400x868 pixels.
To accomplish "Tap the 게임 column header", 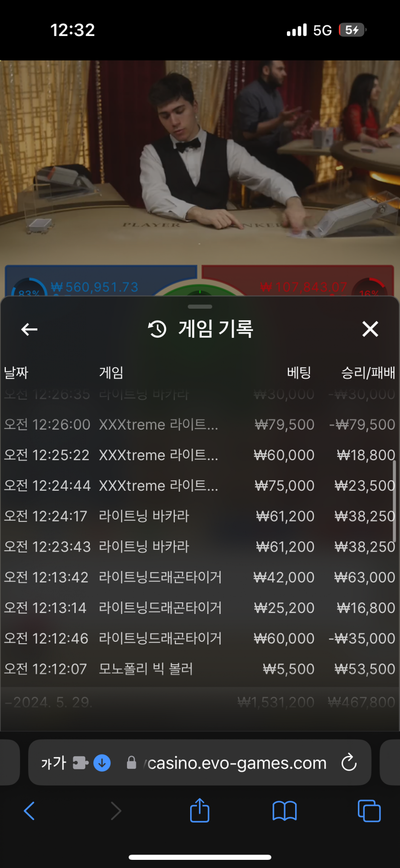I will 111,372.
